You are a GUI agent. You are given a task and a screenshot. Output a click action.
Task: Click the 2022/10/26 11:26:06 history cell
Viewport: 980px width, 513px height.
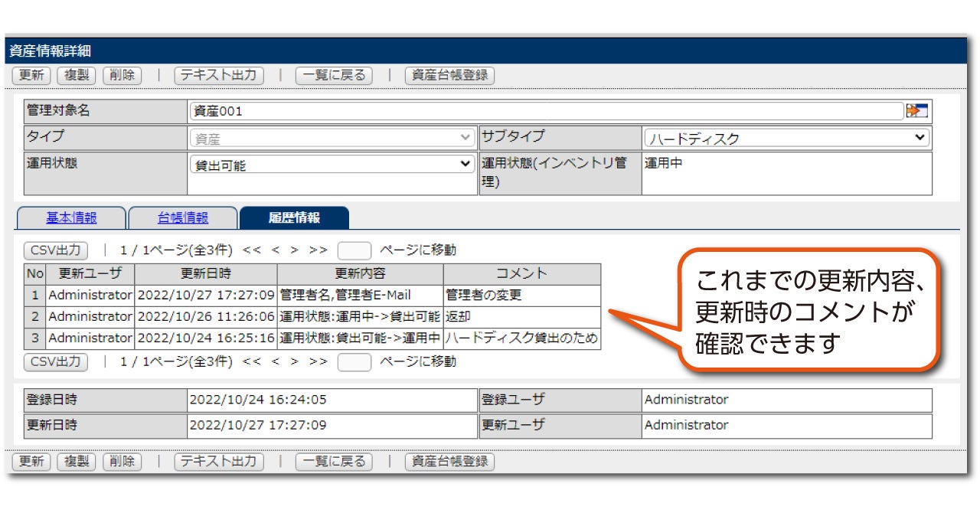pos(206,316)
